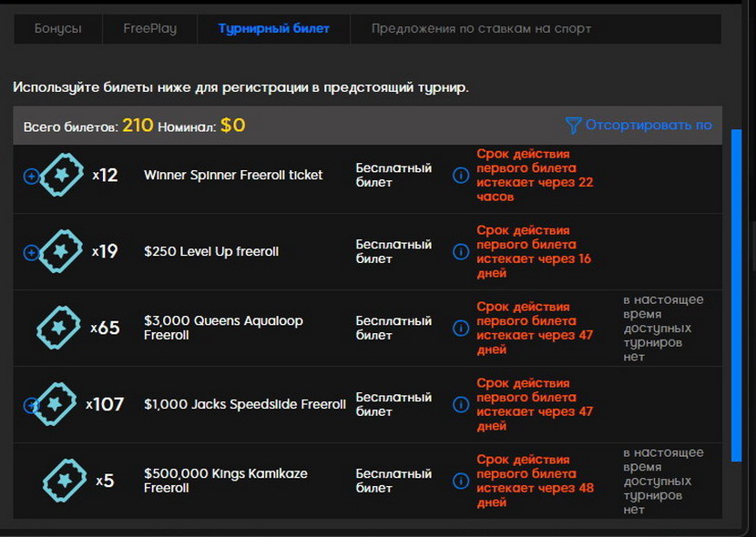This screenshot has width=756, height=537.
Task: Click the ticket icon for $3,000 Queens Aqualoop
Action: [59, 328]
